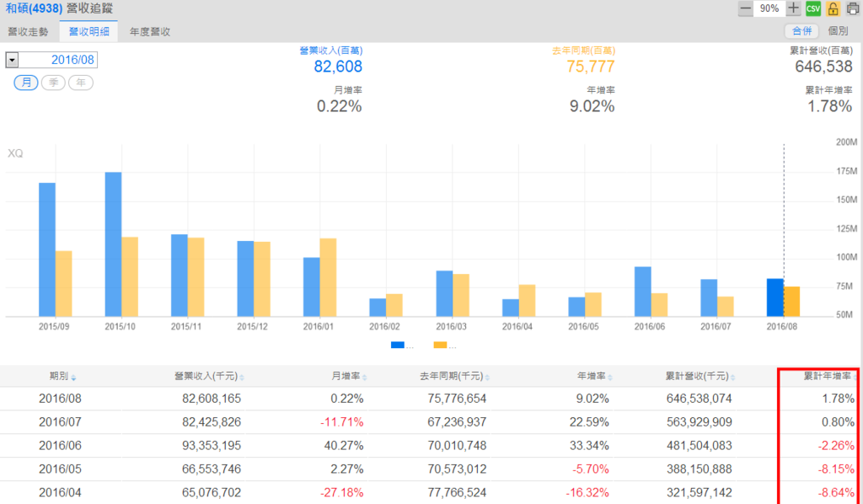
Task: Toggle the yellow padlock icon
Action: pos(833,8)
